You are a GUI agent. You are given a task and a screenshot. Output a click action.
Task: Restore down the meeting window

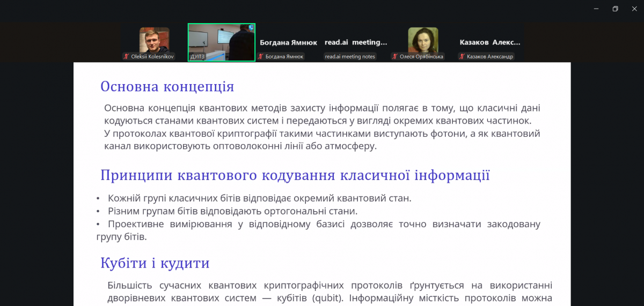(x=615, y=9)
